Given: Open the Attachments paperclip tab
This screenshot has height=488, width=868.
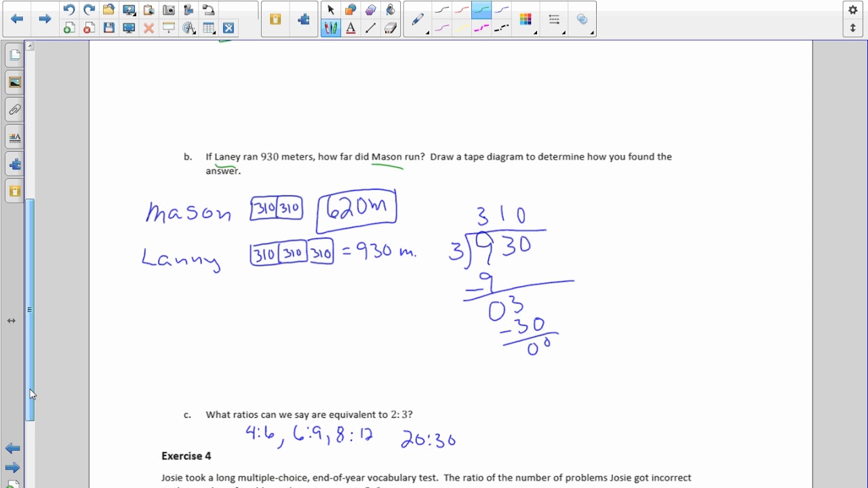Looking at the screenshot, I should [14, 109].
